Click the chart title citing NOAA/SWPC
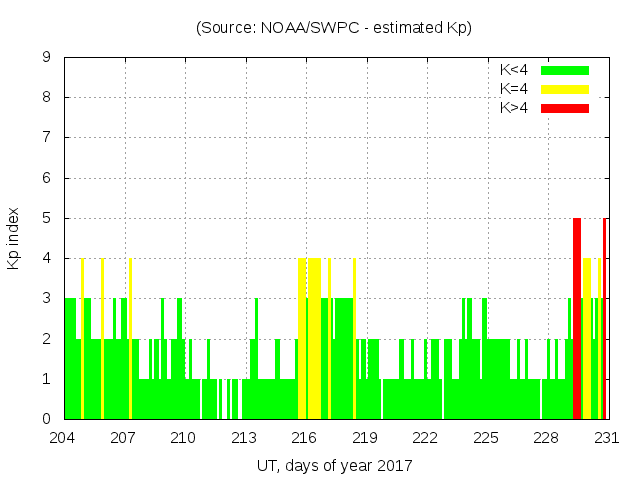The width and height of the screenshot is (640, 480). 334,28
